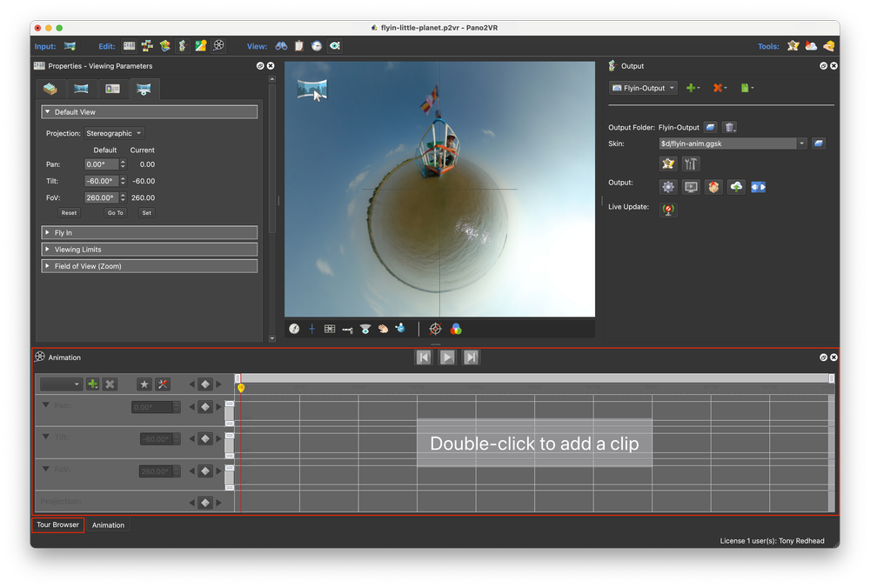Open the Animation editor film reel icon
Viewport: 870px width, 588px height.
click(219, 46)
